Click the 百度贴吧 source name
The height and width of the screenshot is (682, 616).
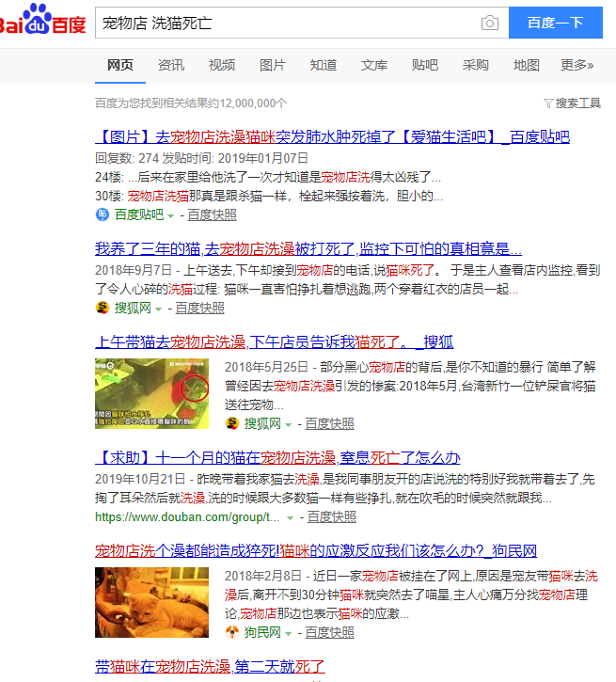pyautogui.click(x=139, y=214)
